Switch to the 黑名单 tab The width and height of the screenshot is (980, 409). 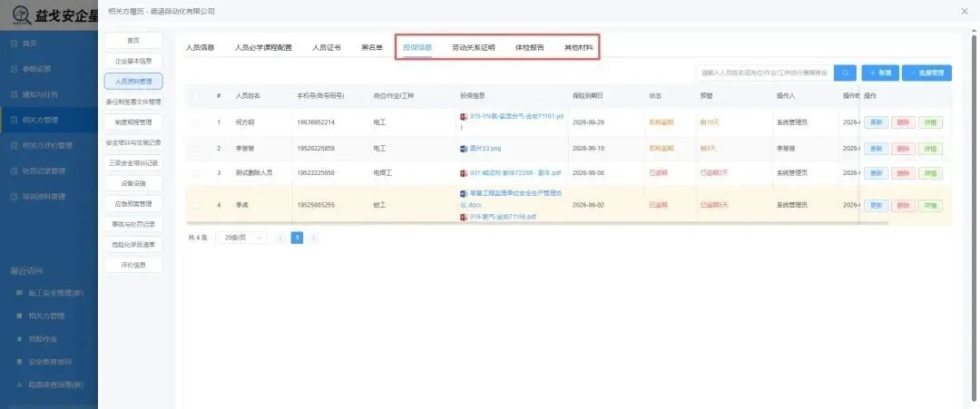[x=372, y=47]
